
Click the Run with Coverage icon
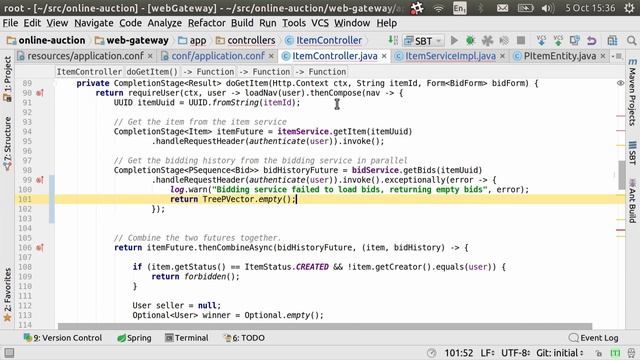click(487, 40)
